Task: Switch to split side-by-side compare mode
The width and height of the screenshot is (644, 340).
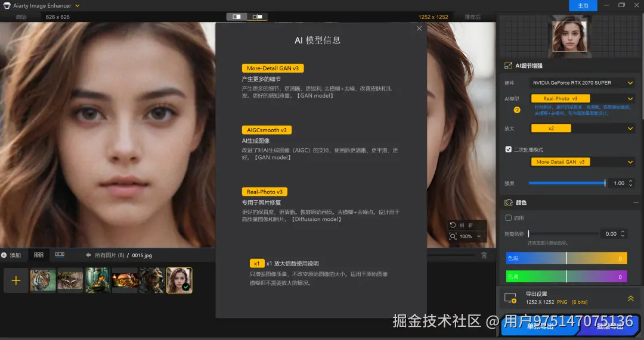Action: click(258, 17)
